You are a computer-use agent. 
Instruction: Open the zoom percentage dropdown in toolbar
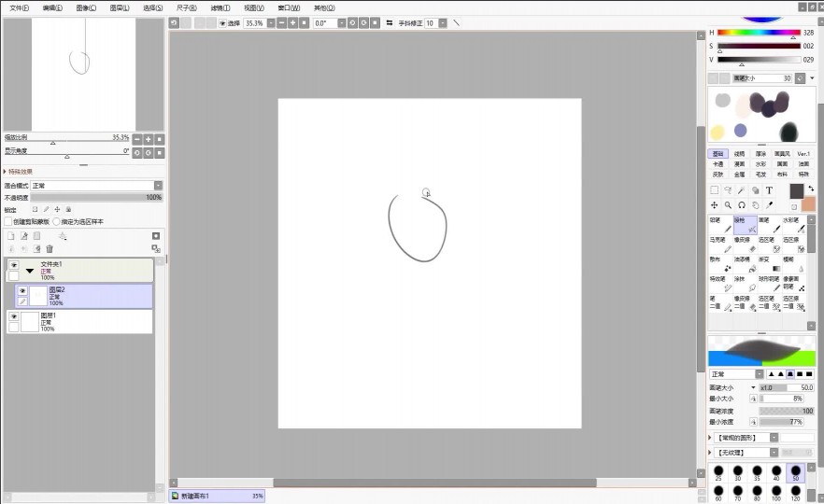coord(271,23)
